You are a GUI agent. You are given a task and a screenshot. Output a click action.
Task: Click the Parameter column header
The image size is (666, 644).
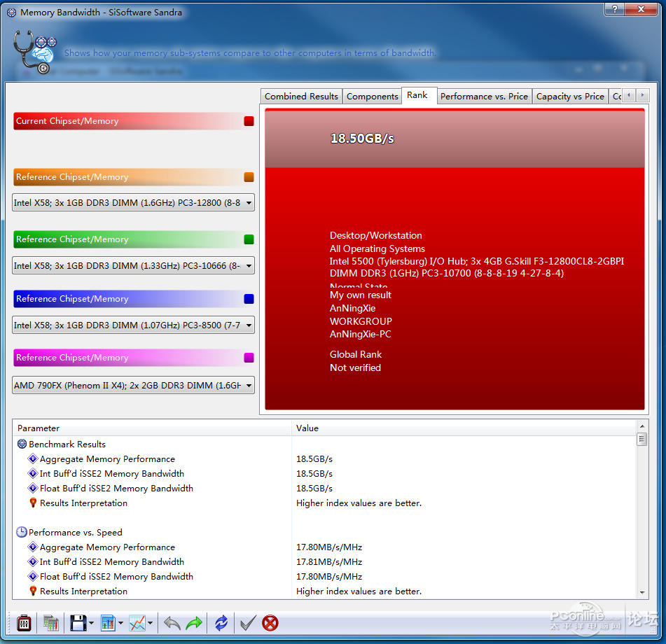[152, 428]
